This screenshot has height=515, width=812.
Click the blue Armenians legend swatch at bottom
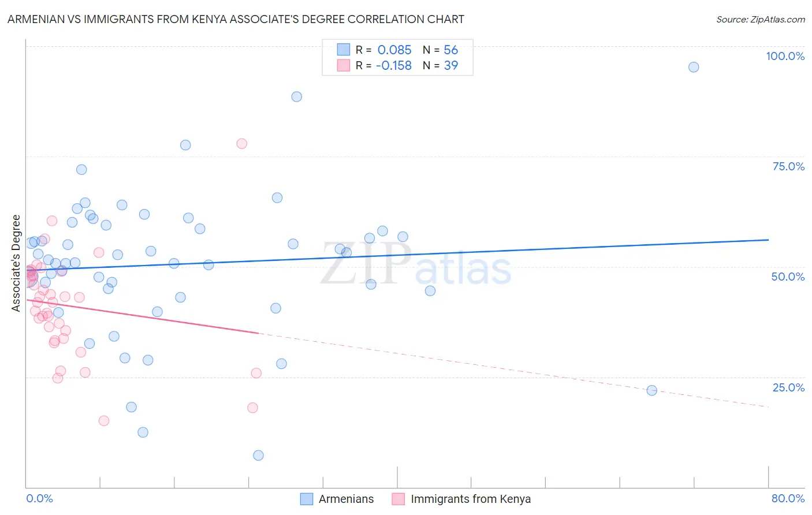307,499
